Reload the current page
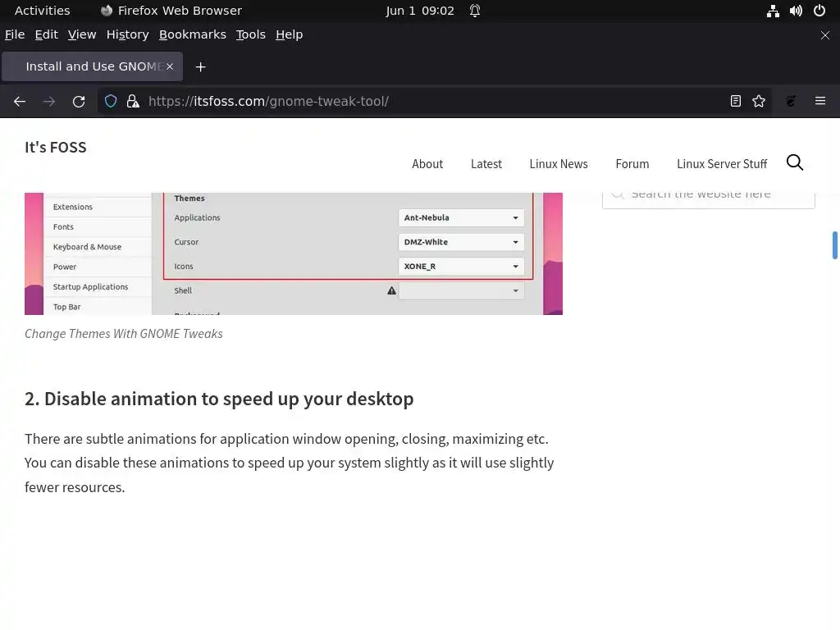Viewport: 840px width, 630px height. coord(79,101)
